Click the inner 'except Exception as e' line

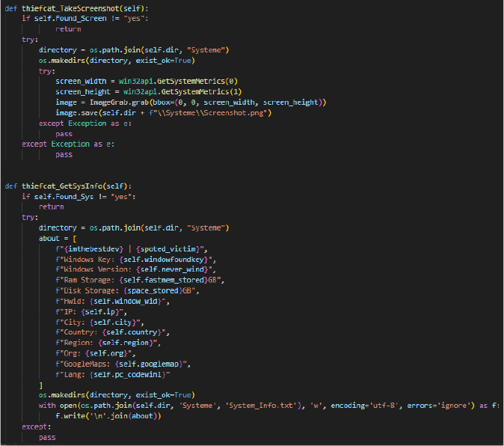click(85, 123)
